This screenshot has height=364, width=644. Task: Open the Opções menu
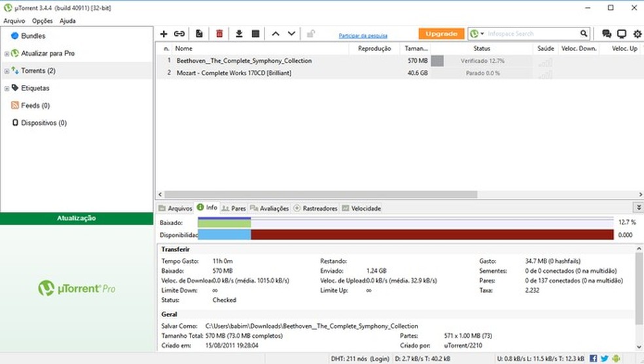[x=43, y=20]
